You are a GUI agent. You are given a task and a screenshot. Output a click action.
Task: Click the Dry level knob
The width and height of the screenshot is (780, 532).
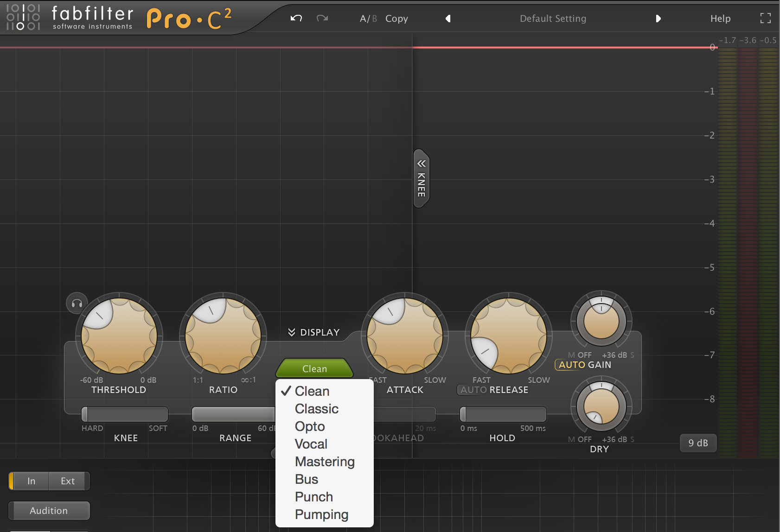click(601, 406)
